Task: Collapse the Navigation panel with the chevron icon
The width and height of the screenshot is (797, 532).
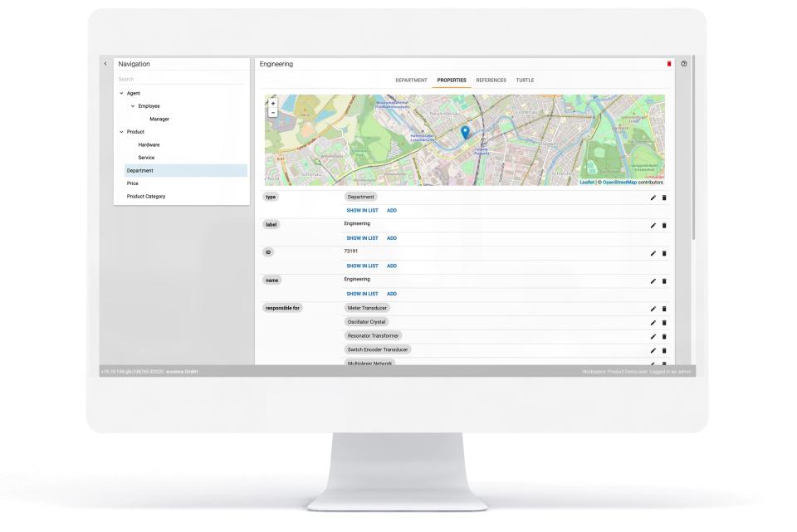Action: [x=105, y=63]
